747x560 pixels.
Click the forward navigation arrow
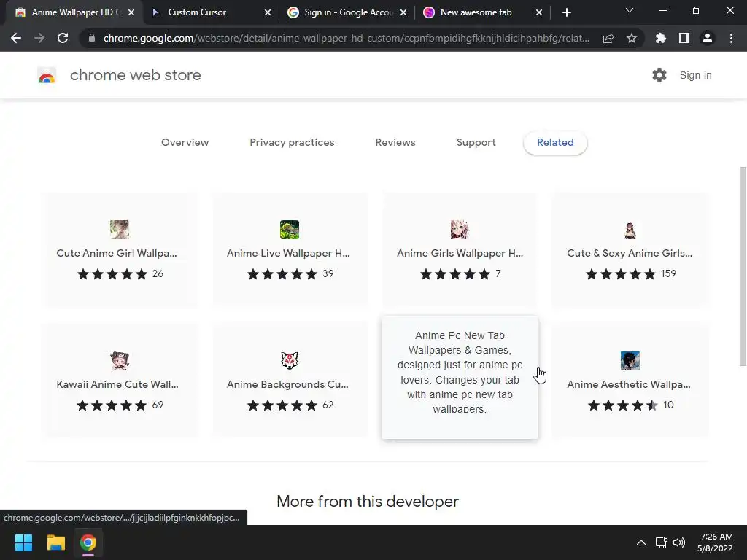click(39, 38)
